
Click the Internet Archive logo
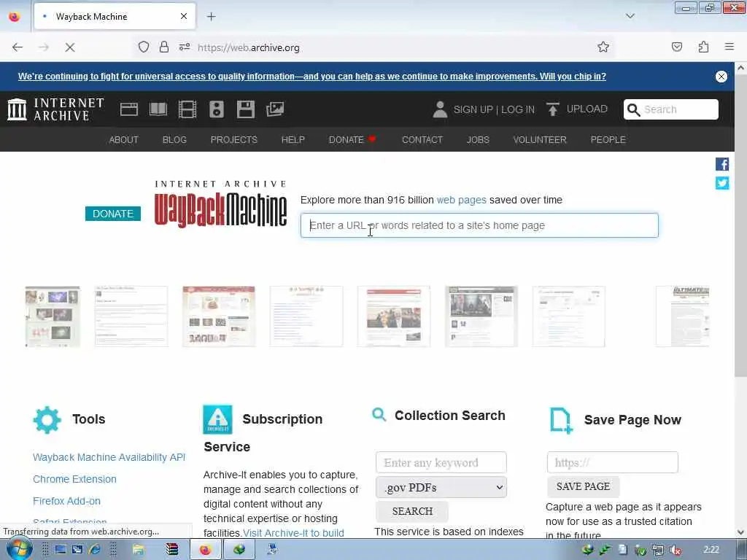tap(55, 109)
